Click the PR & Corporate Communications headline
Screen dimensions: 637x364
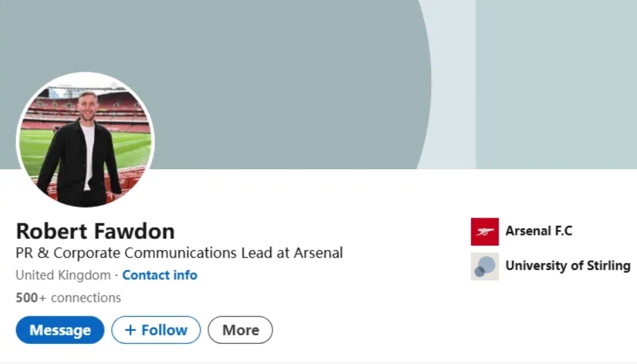tap(179, 253)
